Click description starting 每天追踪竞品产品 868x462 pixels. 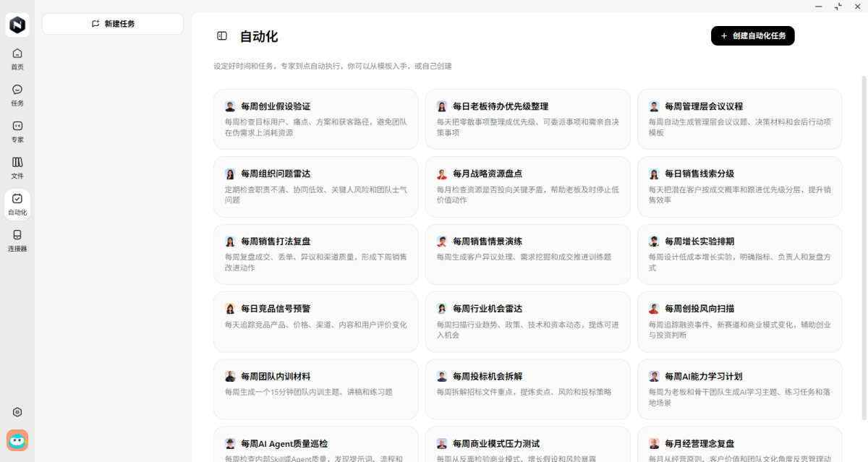pyautogui.click(x=315, y=325)
